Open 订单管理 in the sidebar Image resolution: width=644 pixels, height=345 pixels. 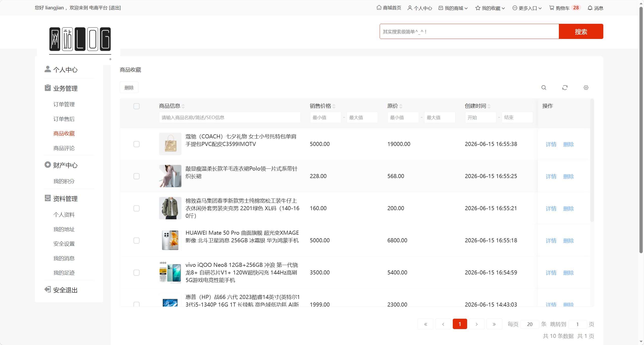point(64,104)
